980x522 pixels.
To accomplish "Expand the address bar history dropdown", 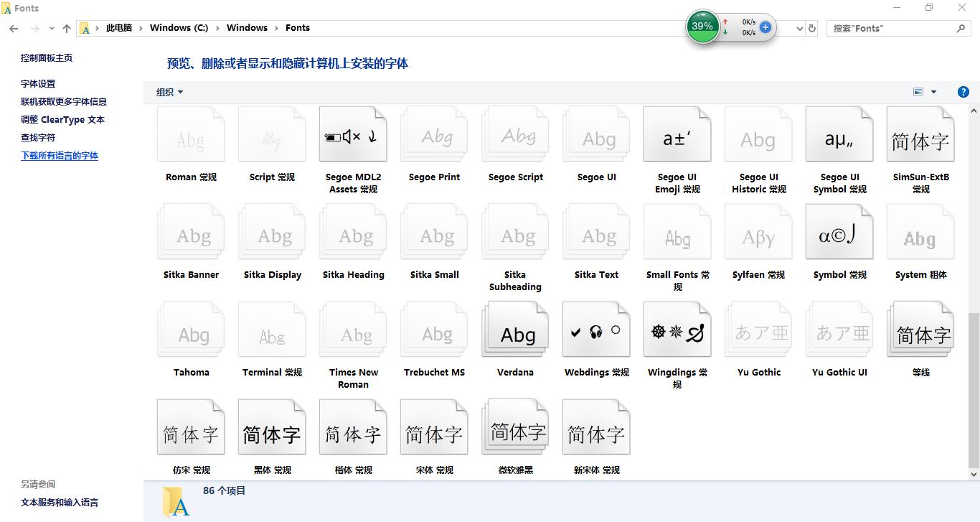I will 800,28.
